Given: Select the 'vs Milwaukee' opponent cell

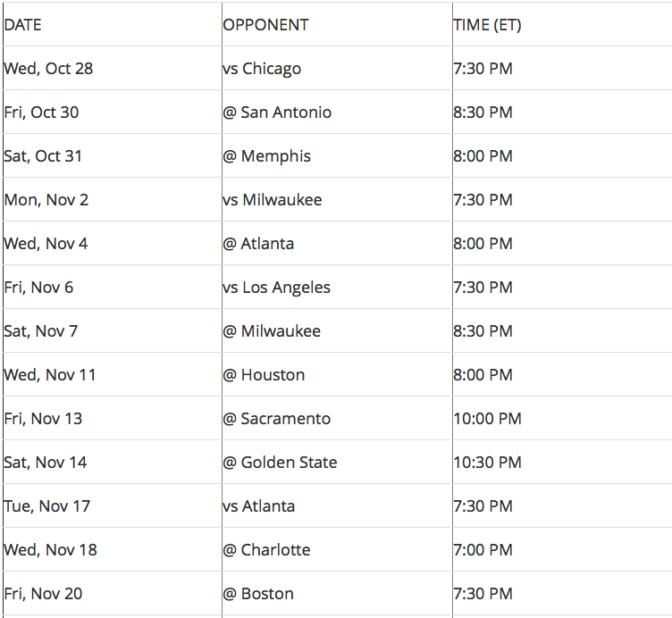Looking at the screenshot, I should tap(272, 200).
